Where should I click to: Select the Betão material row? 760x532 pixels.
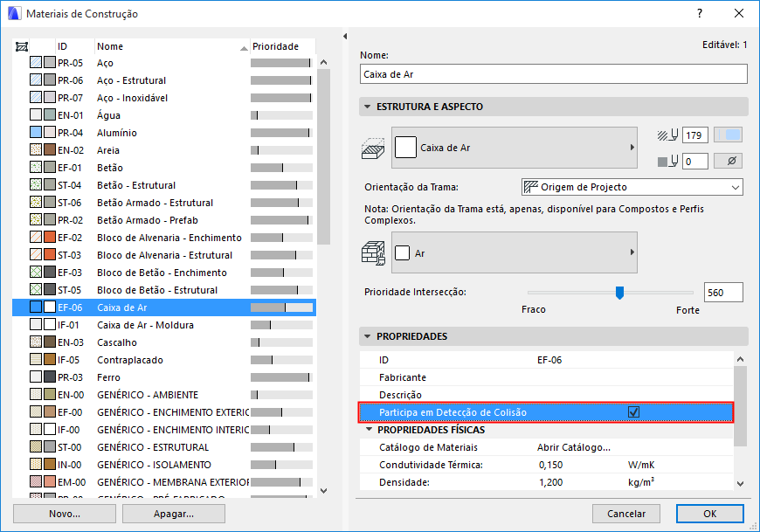pos(164,167)
